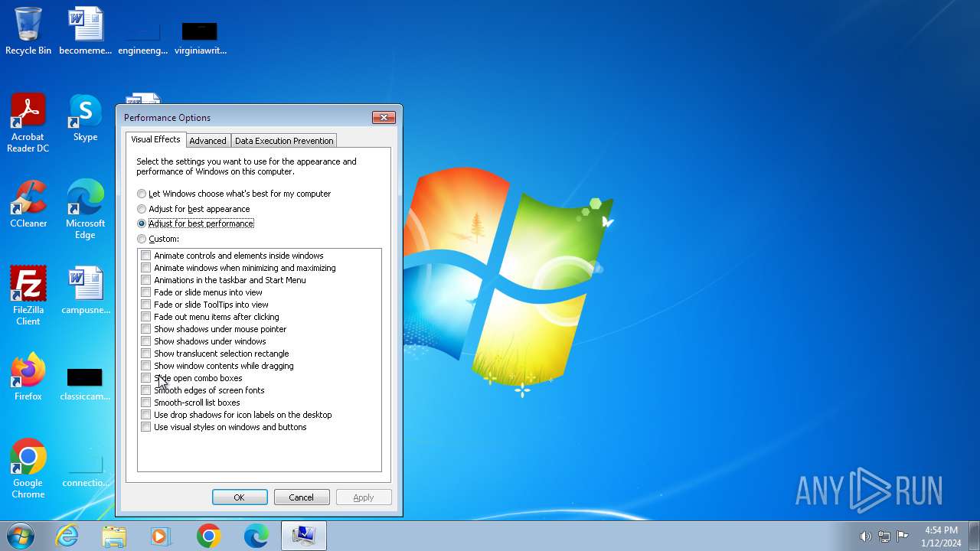The height and width of the screenshot is (551, 980).
Task: Open the Recycle Bin desktop icon
Action: click(x=28, y=31)
